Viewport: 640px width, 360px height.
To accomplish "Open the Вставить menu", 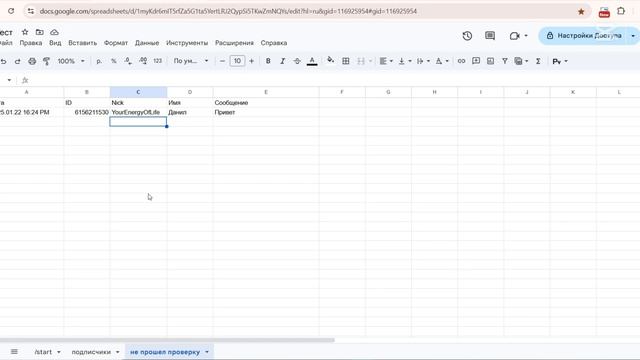I will coord(82,43).
